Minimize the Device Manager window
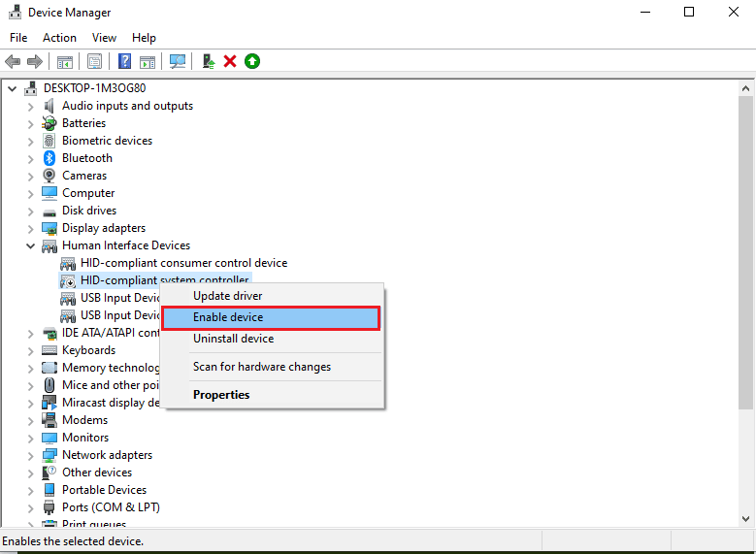756x554 pixels. (645, 12)
